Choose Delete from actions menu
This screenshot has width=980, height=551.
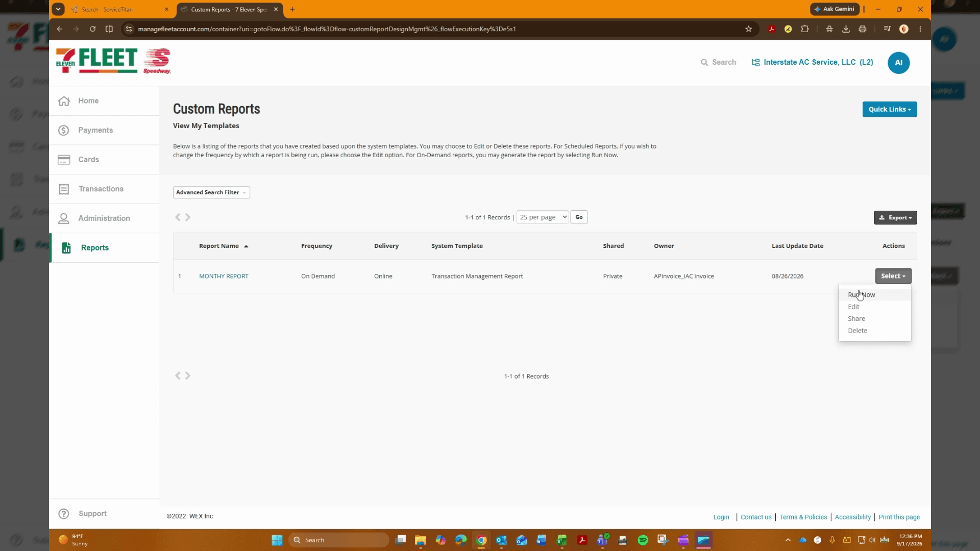[874, 331]
